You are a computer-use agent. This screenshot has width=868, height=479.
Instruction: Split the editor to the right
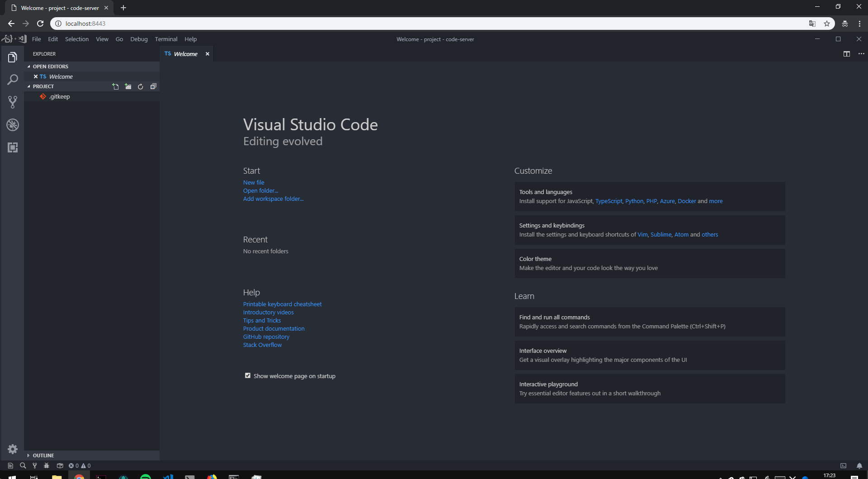coord(846,54)
